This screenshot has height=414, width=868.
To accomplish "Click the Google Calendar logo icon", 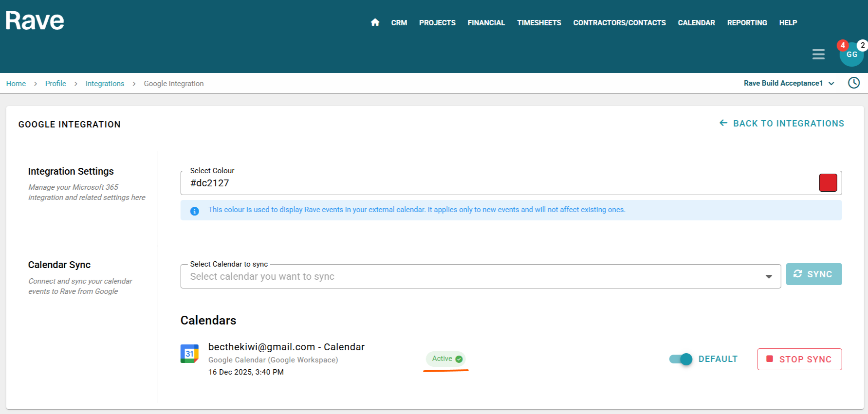I will pos(189,354).
